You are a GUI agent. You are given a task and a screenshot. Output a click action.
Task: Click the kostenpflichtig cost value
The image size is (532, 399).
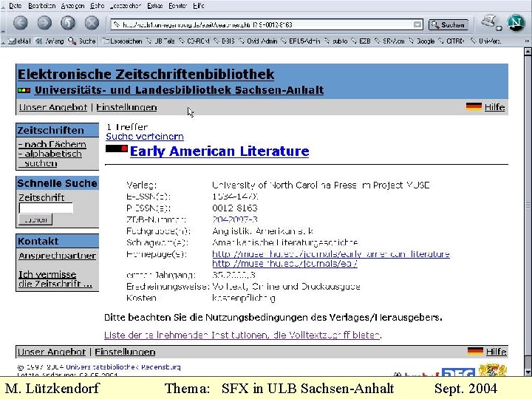[x=244, y=299]
